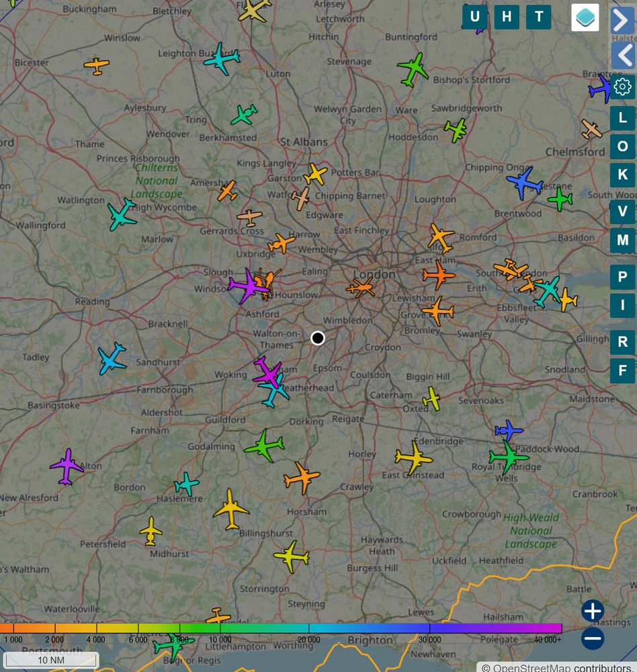Select the teal light aircraft near Tring

[245, 114]
